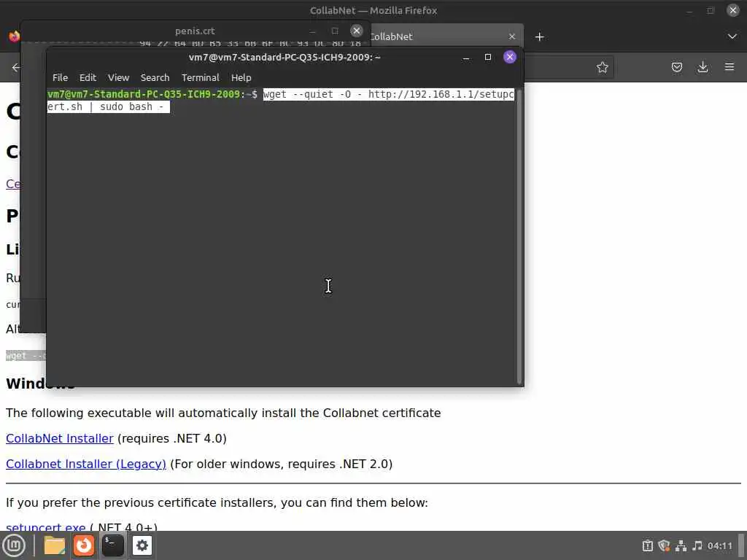List all Firefox tabs chevron
Viewport: 747px width, 560px height.
tap(732, 36)
